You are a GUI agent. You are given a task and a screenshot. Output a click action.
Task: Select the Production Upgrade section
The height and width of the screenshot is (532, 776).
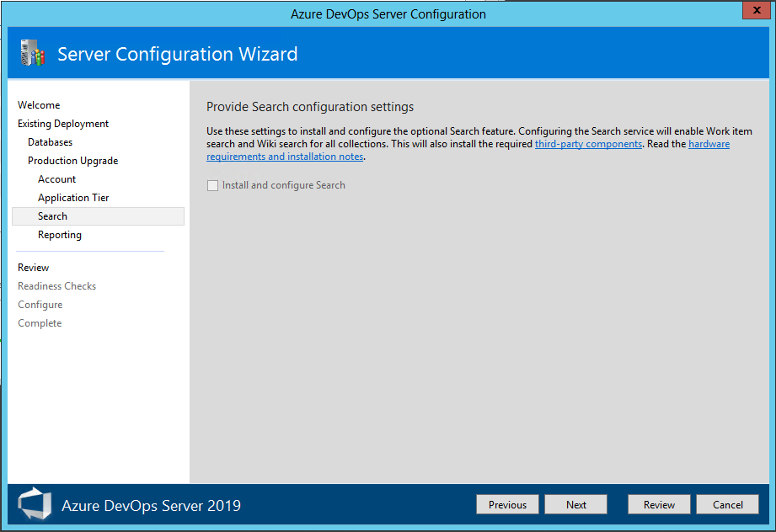[x=72, y=160]
